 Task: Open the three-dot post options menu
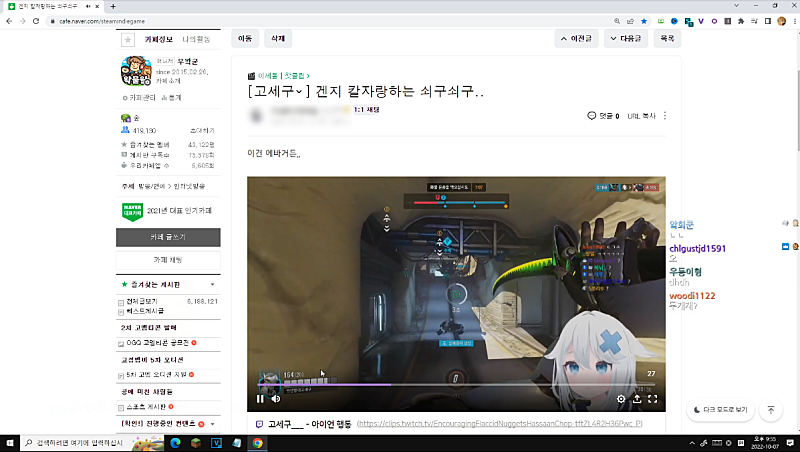[x=665, y=116]
